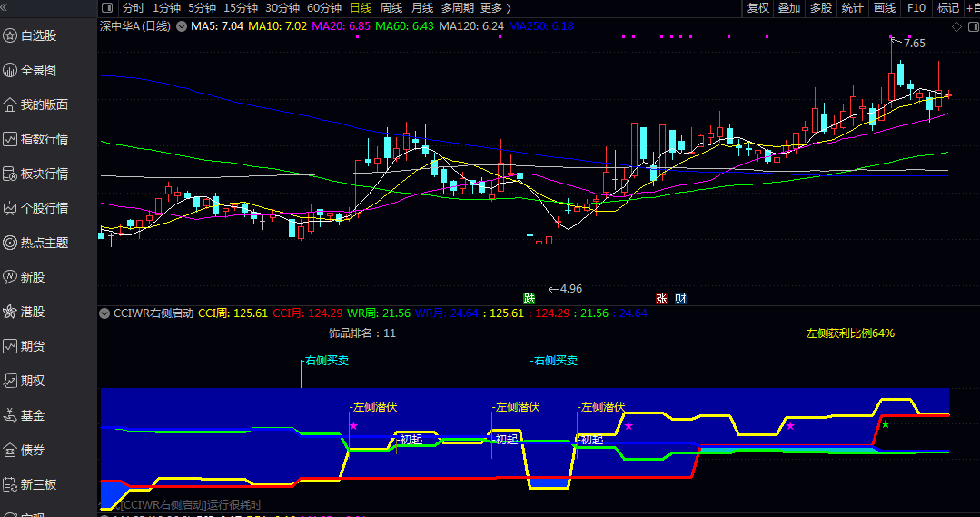Click the 深中华A (日线) title
Viewport: 980px width, 517px height.
[135, 26]
